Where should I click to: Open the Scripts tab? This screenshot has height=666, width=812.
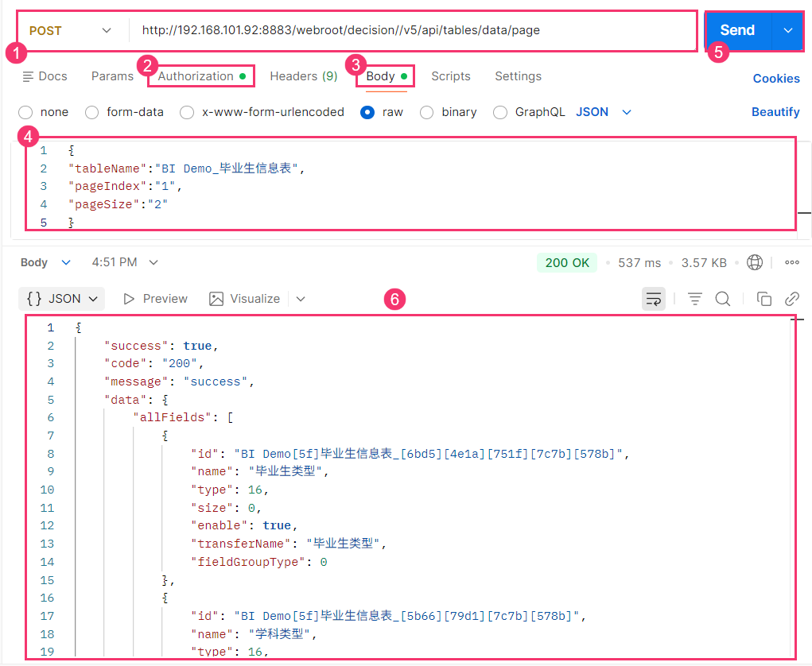point(450,76)
